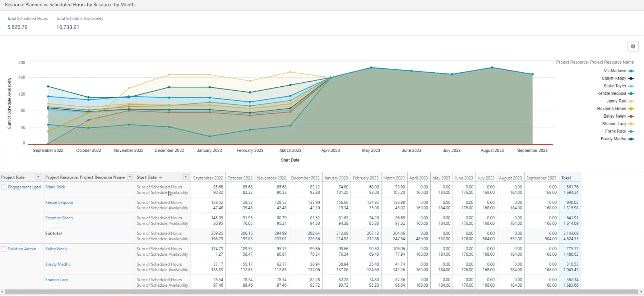Click the Jenny Red legend marker icon
This screenshot has height=296, width=644.
click(631, 101)
